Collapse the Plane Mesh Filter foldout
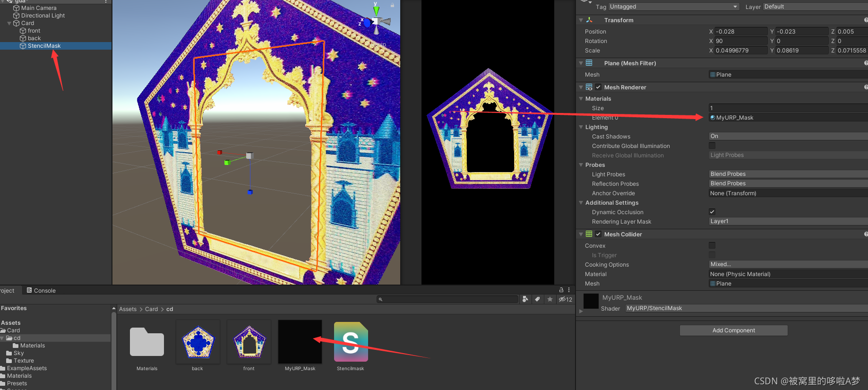868x390 pixels. [x=581, y=63]
